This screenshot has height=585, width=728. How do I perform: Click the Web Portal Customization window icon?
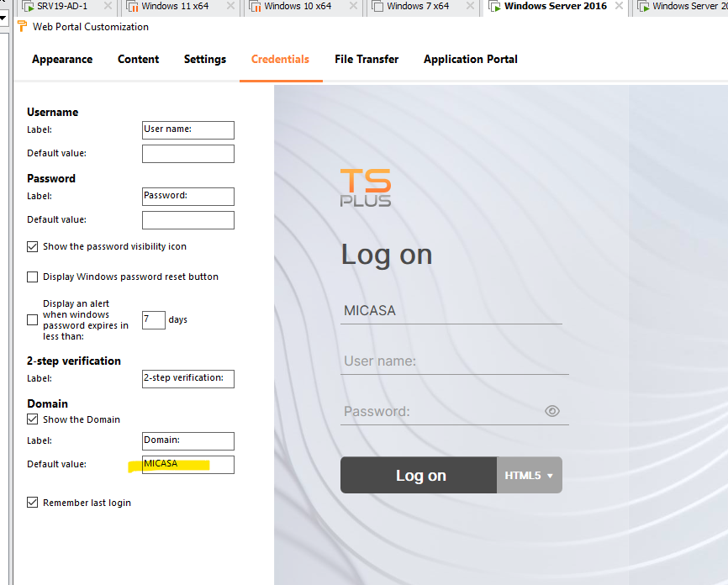[x=21, y=27]
